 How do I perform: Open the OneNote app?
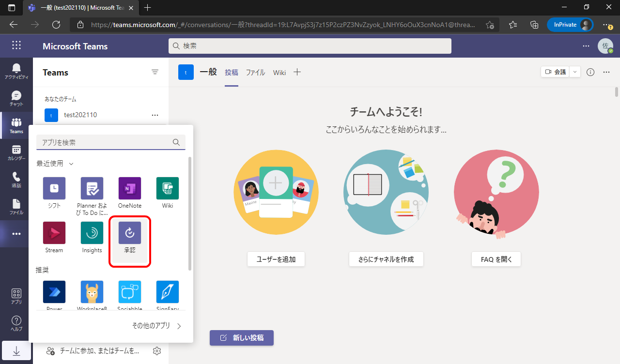[x=130, y=193]
